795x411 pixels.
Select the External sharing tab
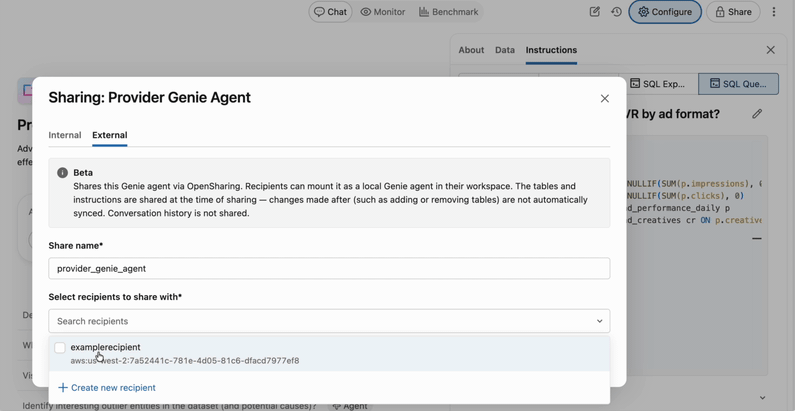(110, 135)
